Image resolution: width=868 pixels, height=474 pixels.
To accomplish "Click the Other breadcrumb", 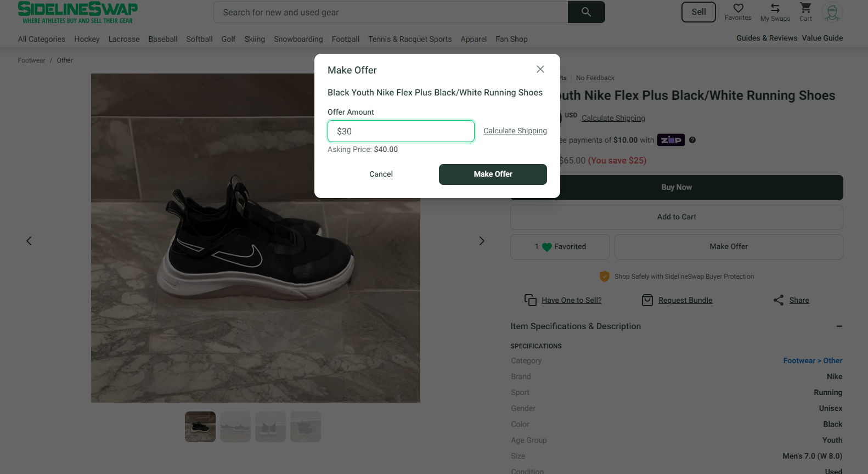I will [x=65, y=60].
